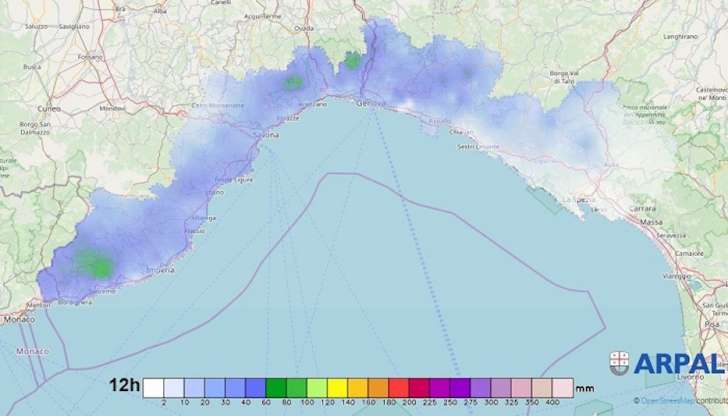The image size is (728, 416).
Task: Click the mm unit label beside the legend
Action: 585,389
